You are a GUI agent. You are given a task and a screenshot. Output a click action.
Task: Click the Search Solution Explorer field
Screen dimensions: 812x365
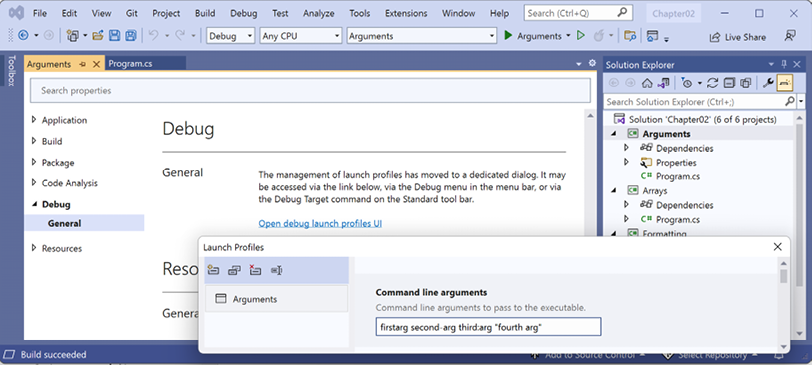[695, 101]
